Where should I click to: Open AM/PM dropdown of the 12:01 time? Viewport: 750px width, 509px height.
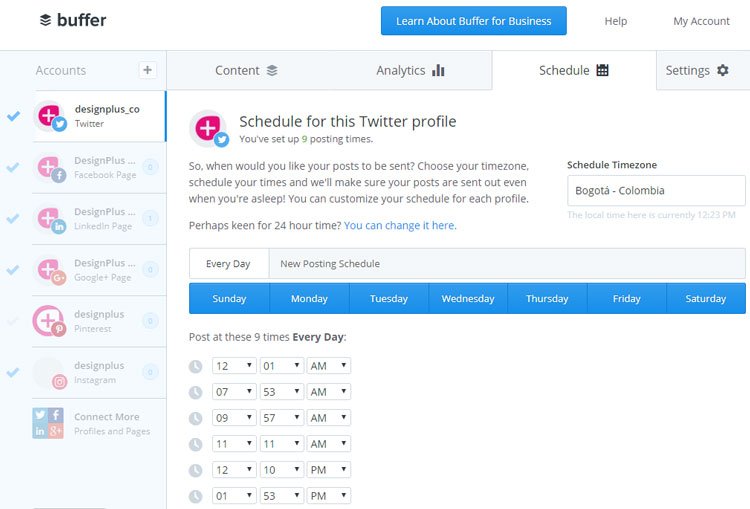pos(329,366)
